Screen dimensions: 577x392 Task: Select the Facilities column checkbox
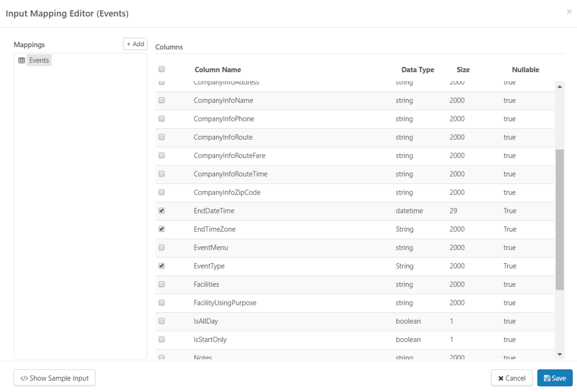[162, 284]
